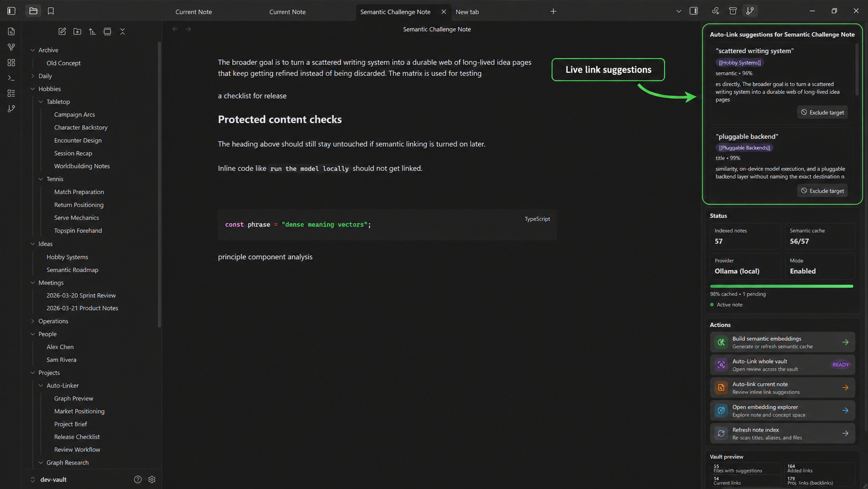Expand the Operations folder
The width and height of the screenshot is (868, 489).
33,321
